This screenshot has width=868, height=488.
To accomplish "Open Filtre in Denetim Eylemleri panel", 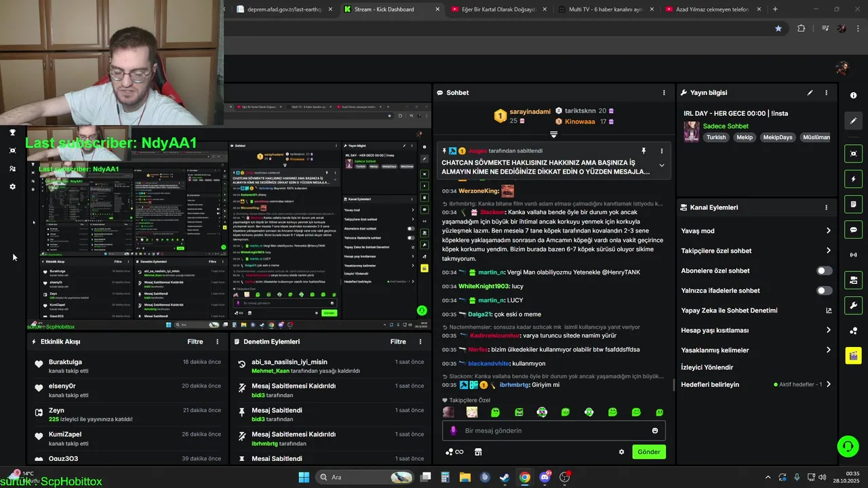I will (398, 342).
